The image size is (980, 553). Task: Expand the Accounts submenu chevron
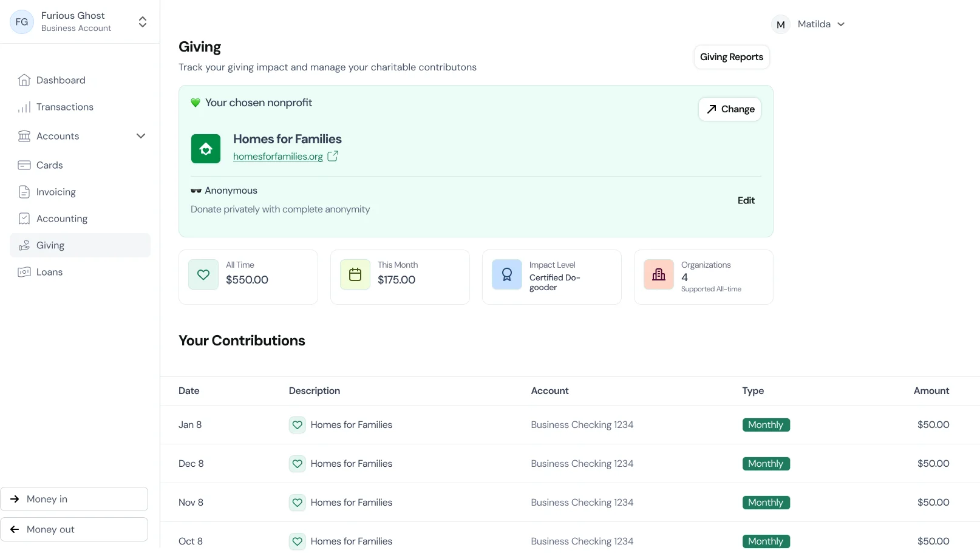(141, 136)
